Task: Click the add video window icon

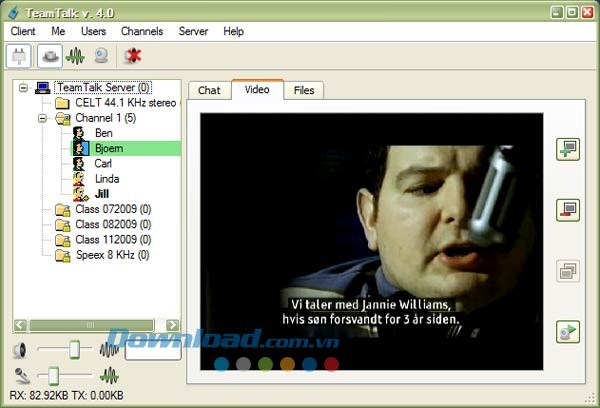Action: tap(569, 149)
